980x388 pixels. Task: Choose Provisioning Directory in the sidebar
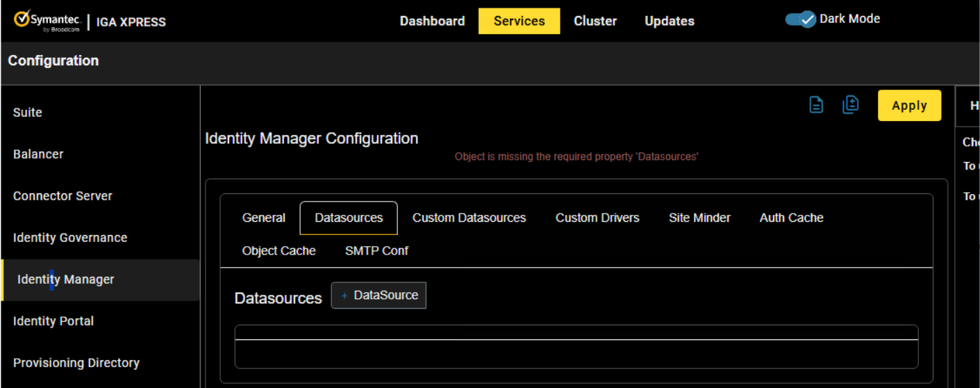click(76, 363)
